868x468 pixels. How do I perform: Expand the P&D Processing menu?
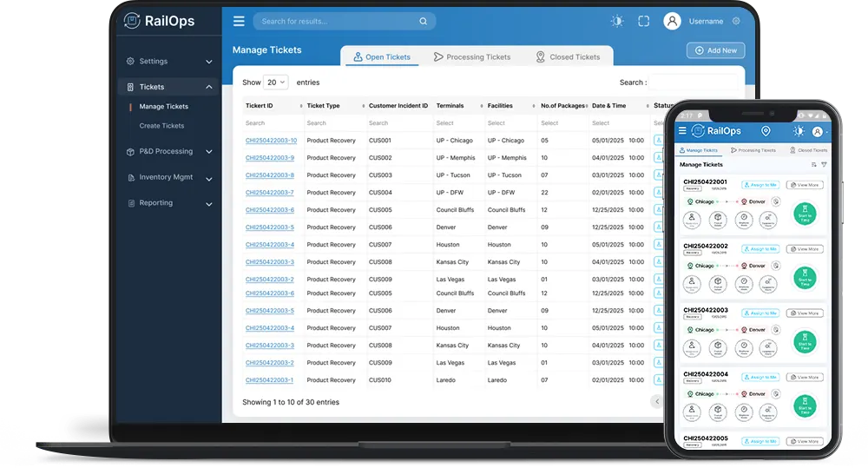pos(208,152)
